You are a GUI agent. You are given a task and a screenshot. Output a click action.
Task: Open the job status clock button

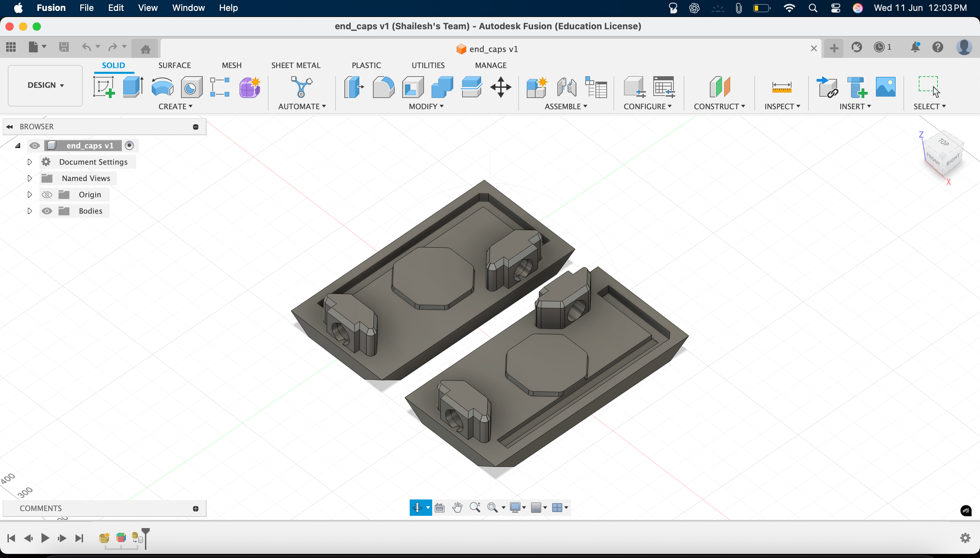[882, 47]
